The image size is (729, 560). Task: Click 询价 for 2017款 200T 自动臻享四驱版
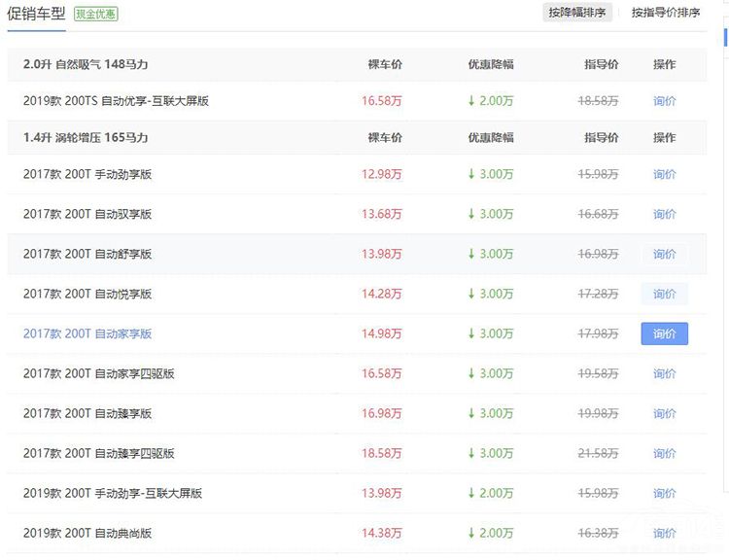[665, 453]
